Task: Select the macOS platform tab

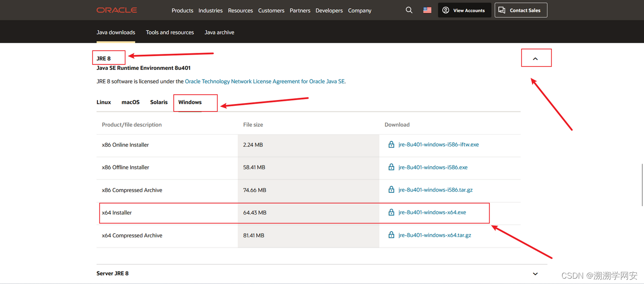Action: 131,102
